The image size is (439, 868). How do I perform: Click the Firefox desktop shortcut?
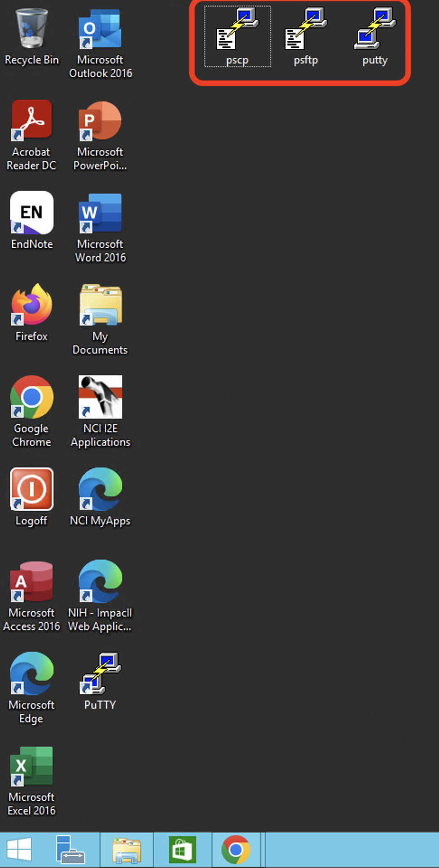point(32,305)
